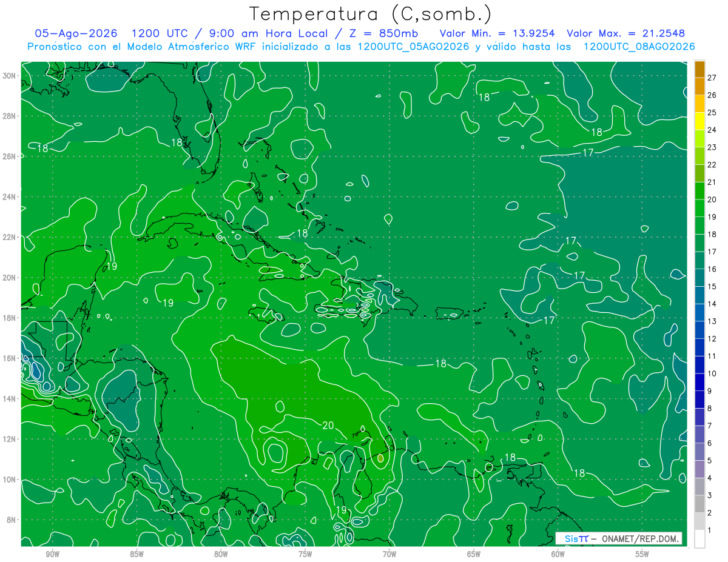Click the "20" contour label on map
This screenshot has height=562, width=728.
click(x=328, y=426)
